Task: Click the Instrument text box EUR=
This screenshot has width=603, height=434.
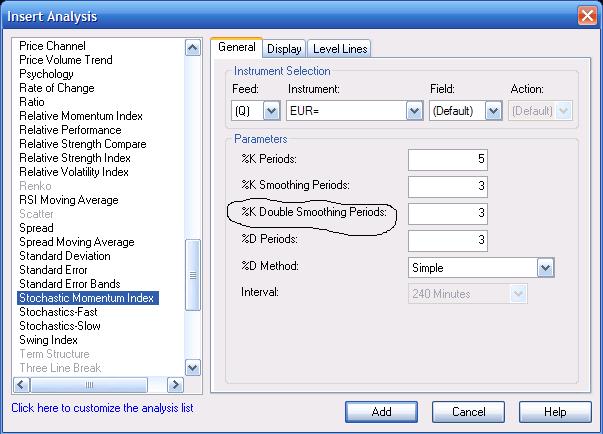Action: (346, 111)
